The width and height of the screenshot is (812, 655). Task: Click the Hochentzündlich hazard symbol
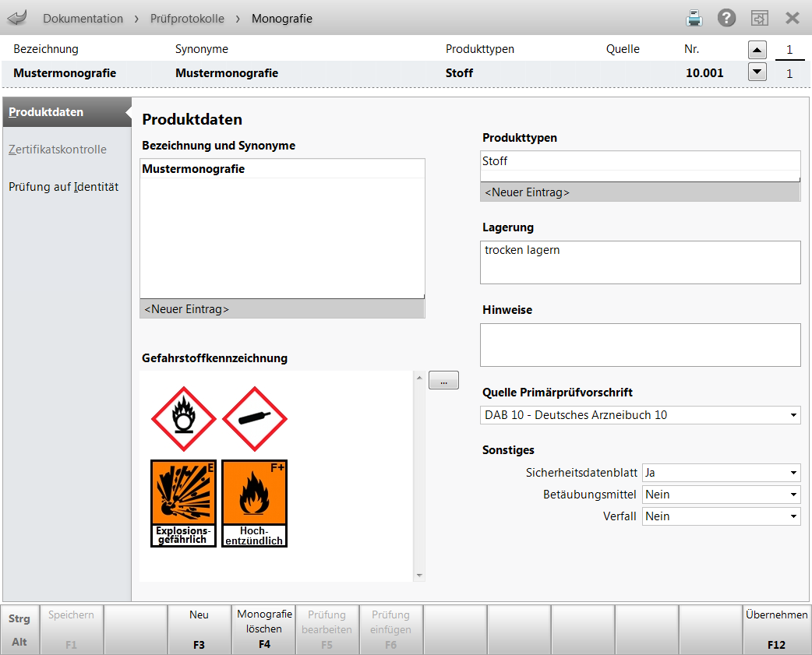tap(255, 502)
